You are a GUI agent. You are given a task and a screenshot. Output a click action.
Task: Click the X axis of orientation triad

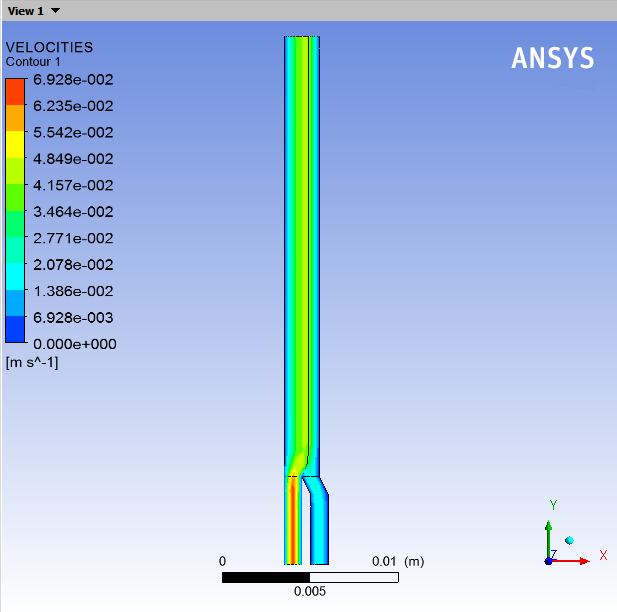coord(569,560)
